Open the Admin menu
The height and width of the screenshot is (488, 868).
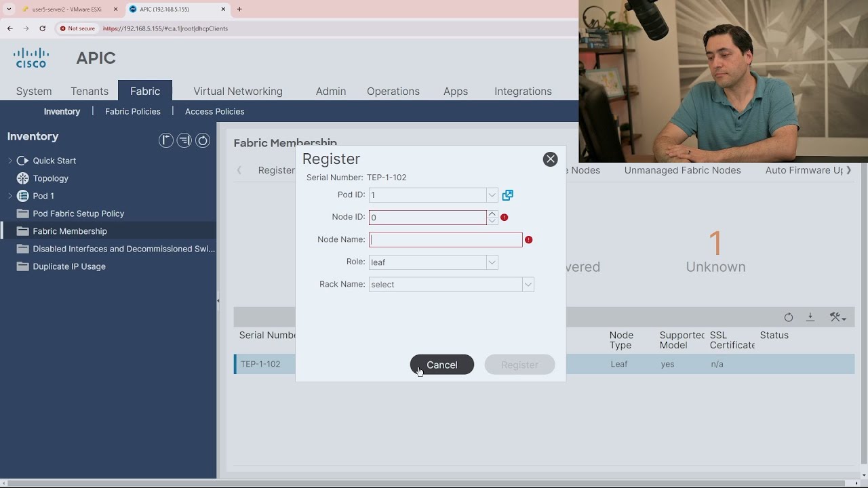coord(331,91)
